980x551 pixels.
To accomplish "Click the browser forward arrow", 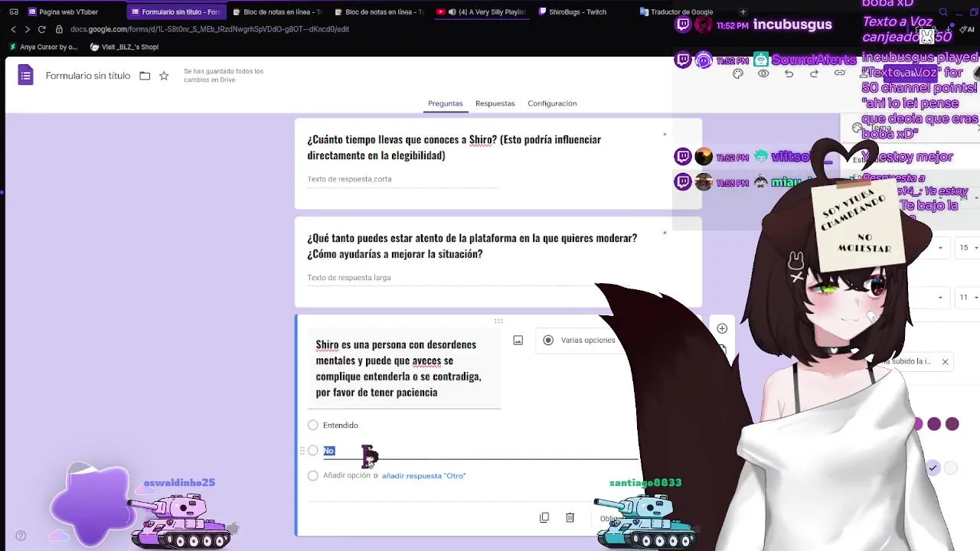I will [x=27, y=29].
